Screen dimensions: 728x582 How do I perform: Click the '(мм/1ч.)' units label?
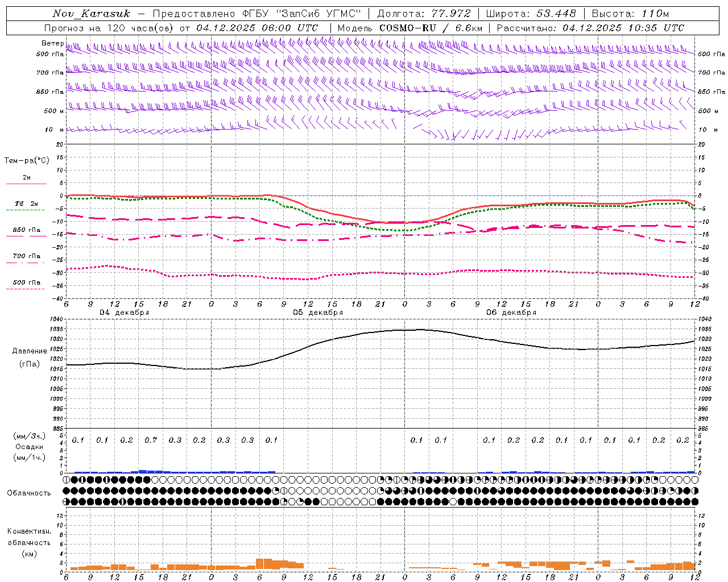30,458
